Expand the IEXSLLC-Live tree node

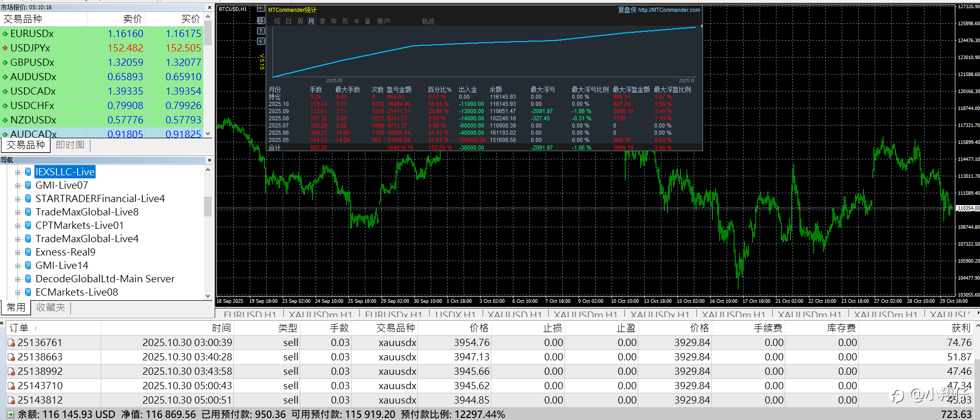[17, 172]
